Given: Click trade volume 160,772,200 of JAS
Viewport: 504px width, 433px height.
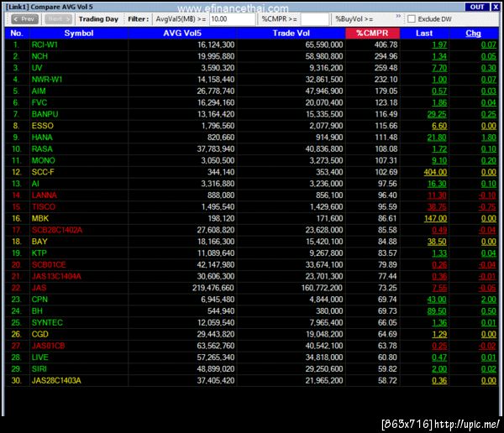Looking at the screenshot, I should click(322, 288).
